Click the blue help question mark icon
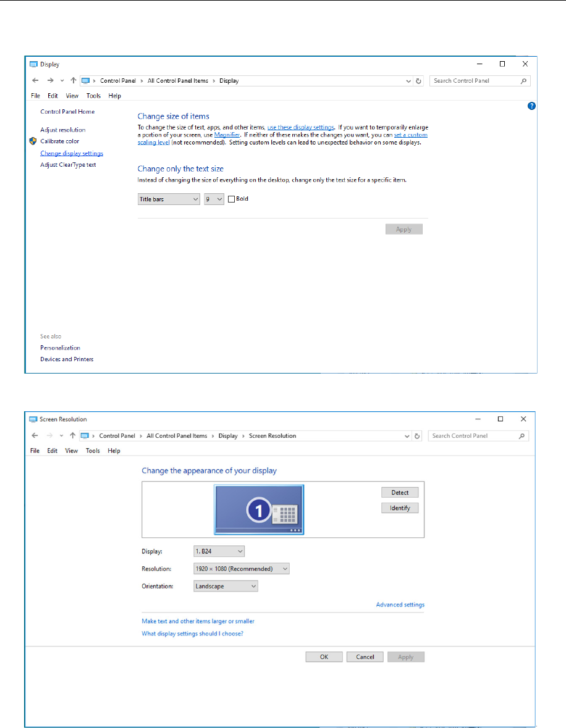 (x=531, y=106)
